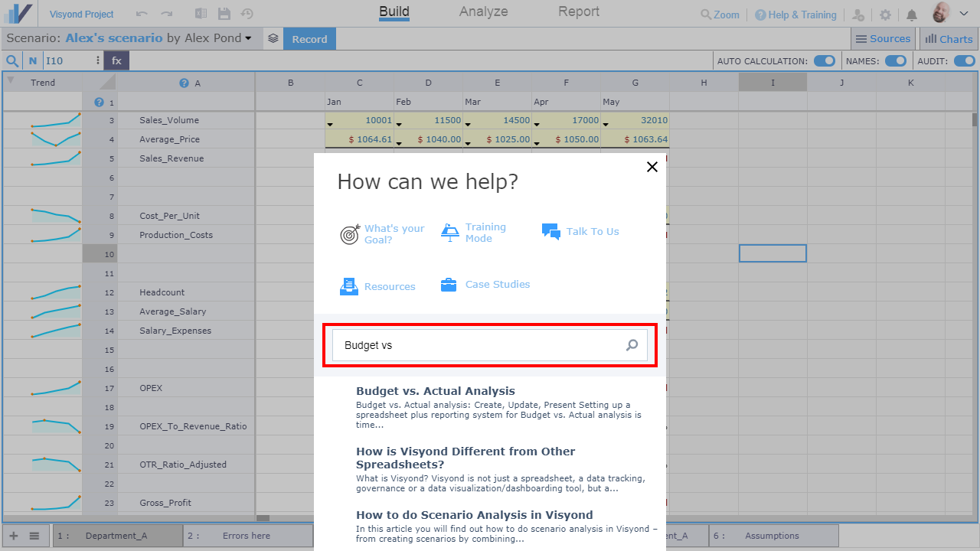Open How to do Scenario Analysis article
Image resolution: width=980 pixels, height=551 pixels.
475,515
